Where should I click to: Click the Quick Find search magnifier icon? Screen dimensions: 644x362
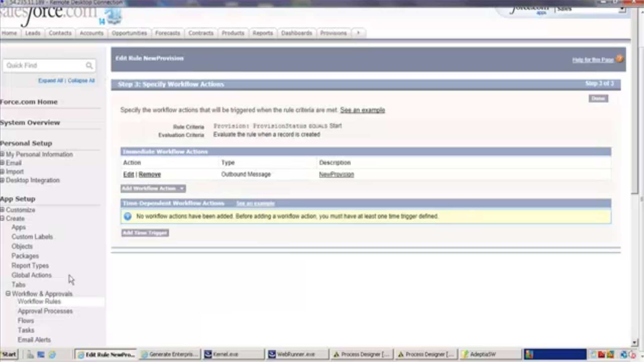coord(89,66)
